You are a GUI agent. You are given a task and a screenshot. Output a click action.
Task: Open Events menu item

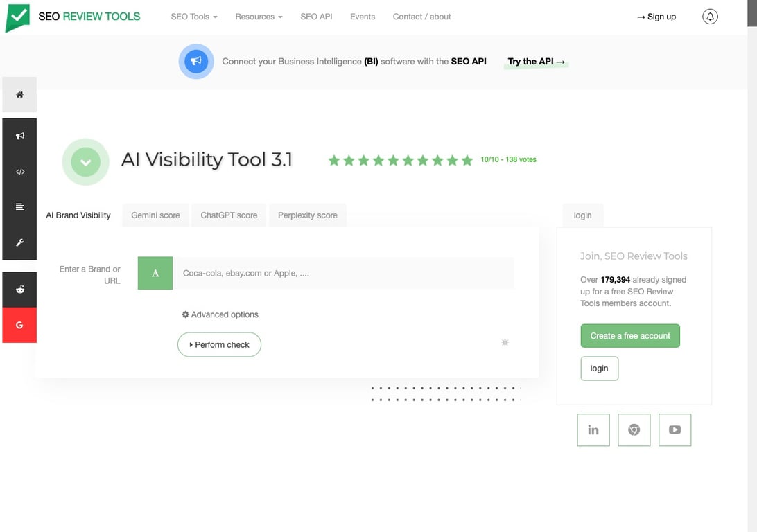[363, 17]
